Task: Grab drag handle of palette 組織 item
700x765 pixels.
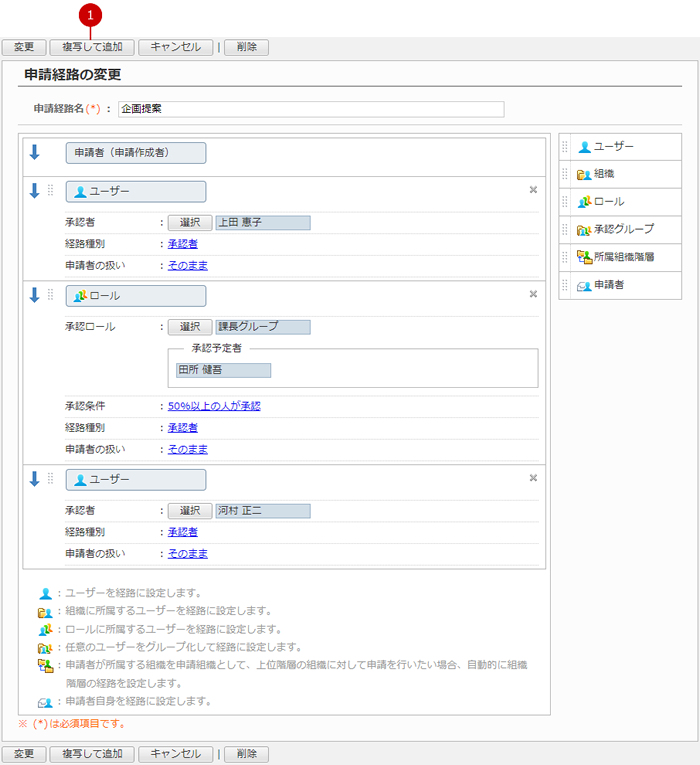Action: click(x=565, y=174)
